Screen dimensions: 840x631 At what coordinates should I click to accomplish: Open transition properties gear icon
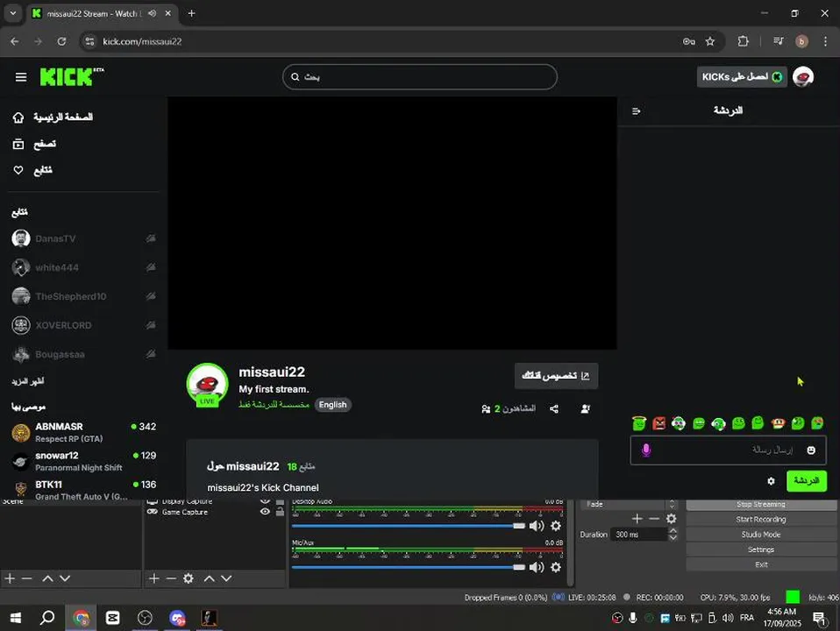pyautogui.click(x=672, y=519)
